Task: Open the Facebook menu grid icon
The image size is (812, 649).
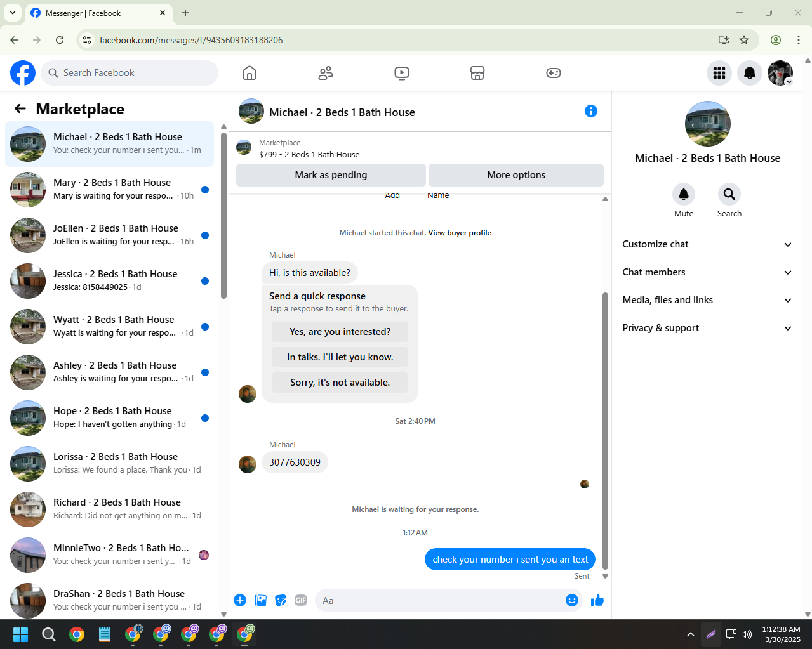Action: tap(719, 73)
